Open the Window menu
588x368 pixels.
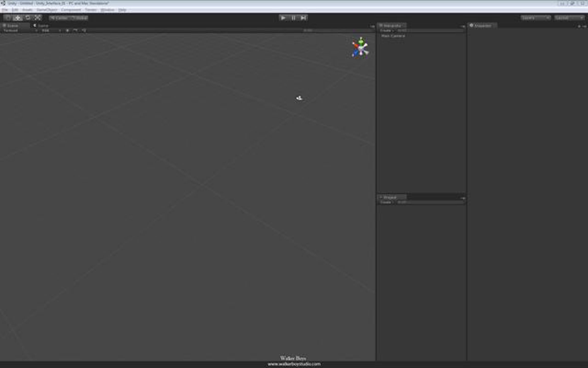coord(108,10)
